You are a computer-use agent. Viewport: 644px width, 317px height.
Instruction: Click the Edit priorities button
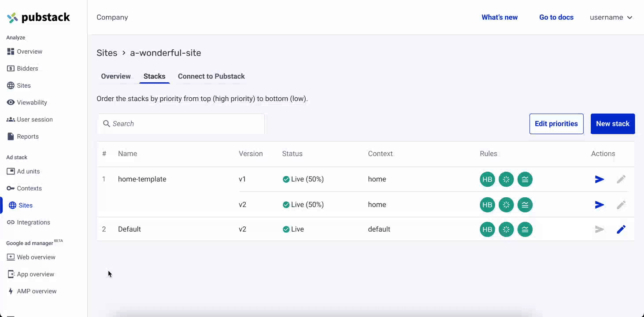click(x=556, y=124)
